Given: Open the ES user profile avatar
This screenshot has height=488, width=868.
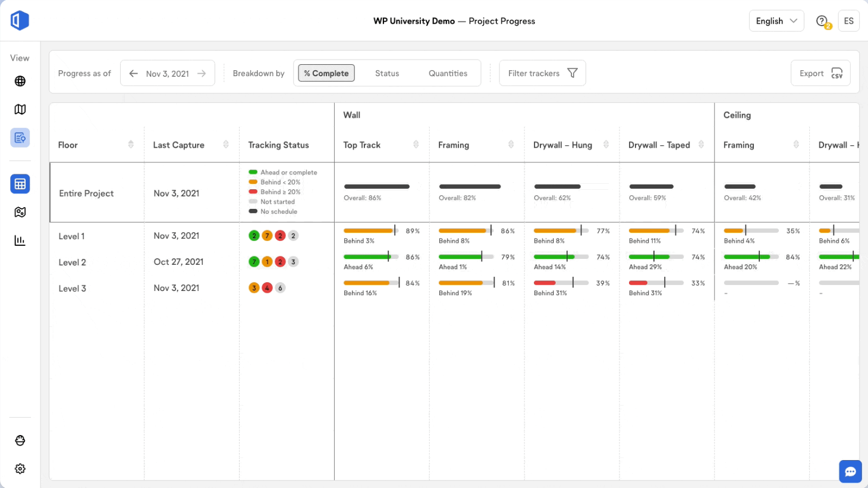Looking at the screenshot, I should 848,21.
